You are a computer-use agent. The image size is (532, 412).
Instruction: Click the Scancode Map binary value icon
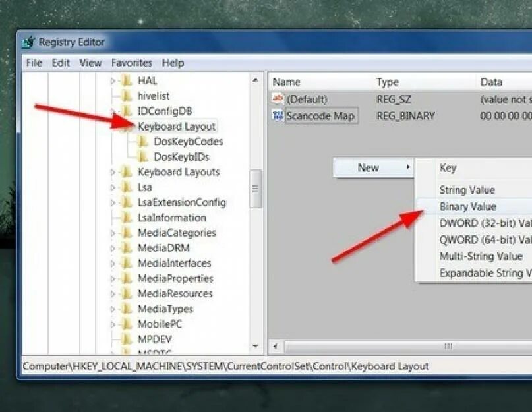pyautogui.click(x=278, y=116)
